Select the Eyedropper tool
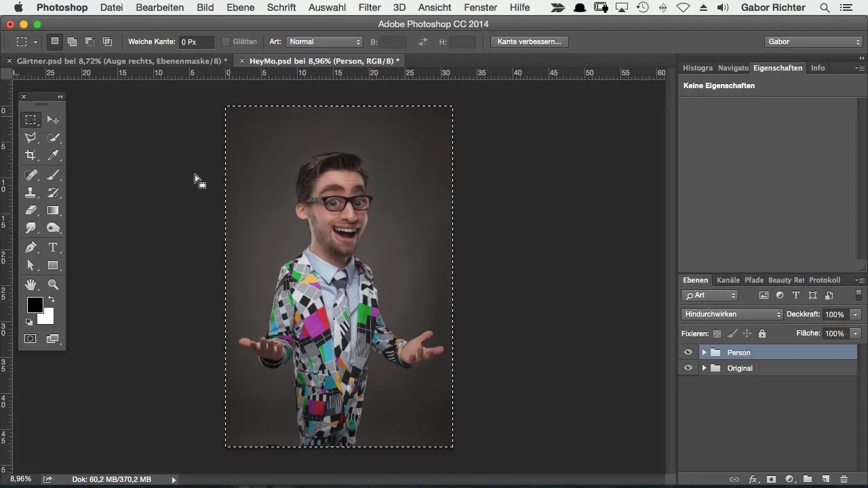 pyautogui.click(x=53, y=155)
